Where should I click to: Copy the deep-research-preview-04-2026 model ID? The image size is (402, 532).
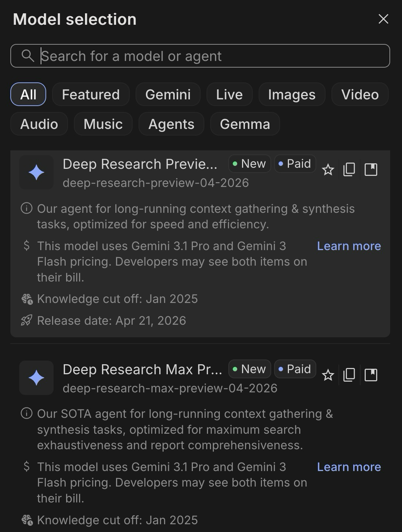click(349, 170)
